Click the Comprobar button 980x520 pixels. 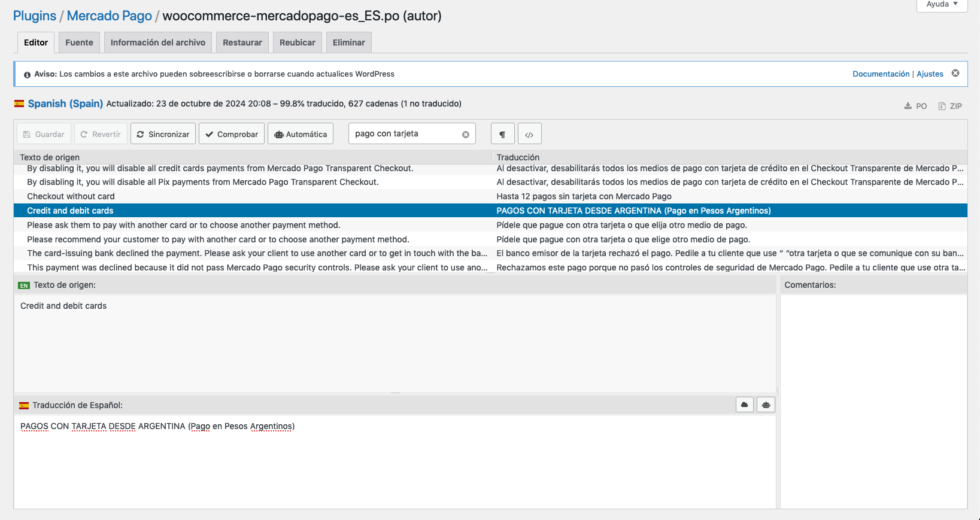(232, 134)
